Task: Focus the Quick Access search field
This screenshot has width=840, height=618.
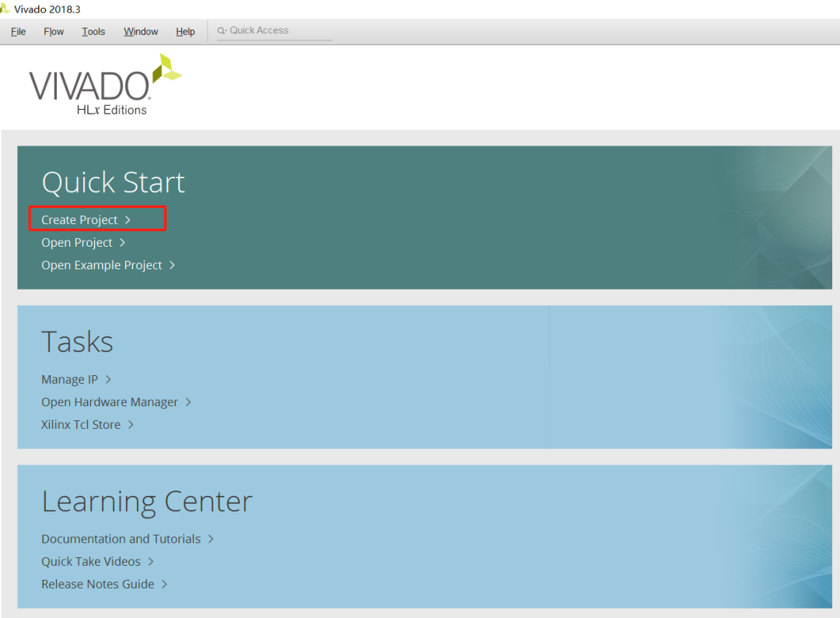Action: (275, 30)
